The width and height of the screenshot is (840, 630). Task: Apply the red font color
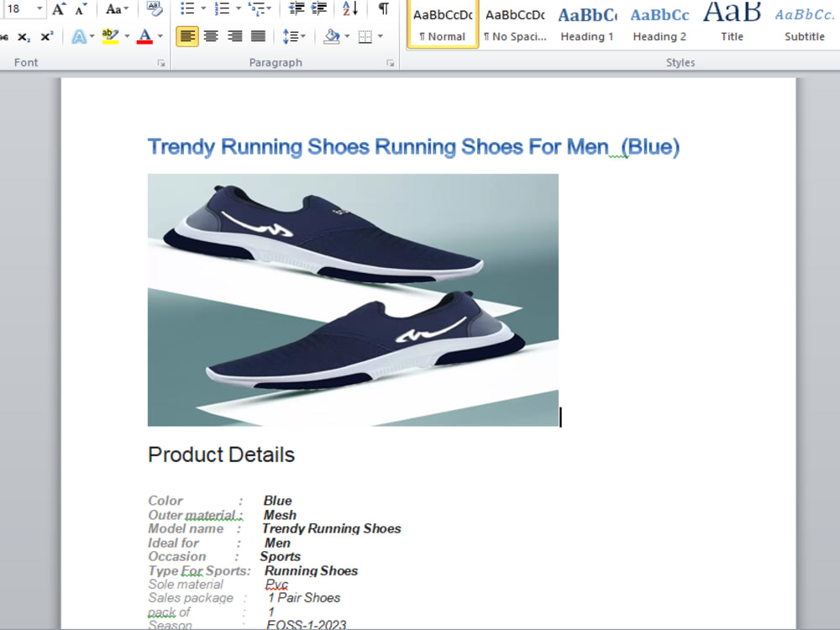tap(144, 37)
